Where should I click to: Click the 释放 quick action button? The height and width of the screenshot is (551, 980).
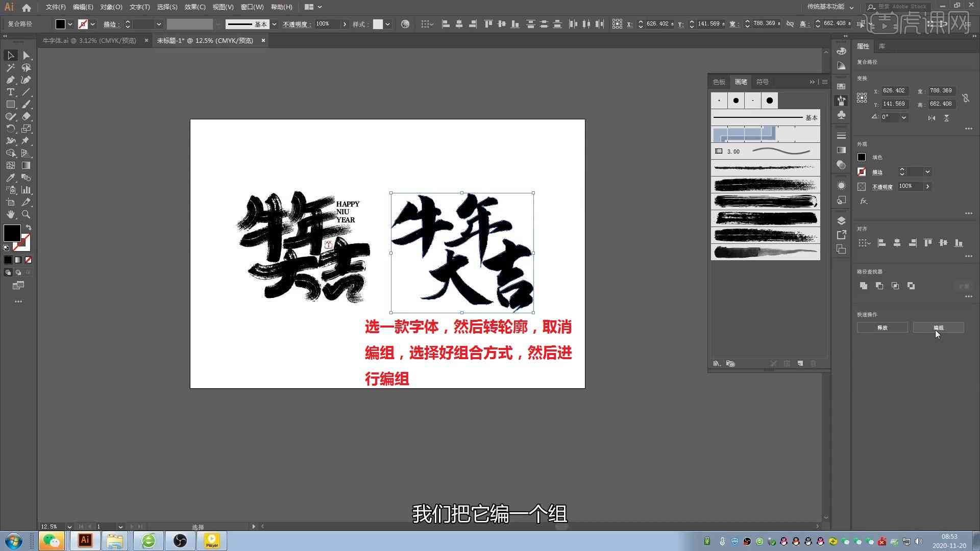pyautogui.click(x=881, y=328)
